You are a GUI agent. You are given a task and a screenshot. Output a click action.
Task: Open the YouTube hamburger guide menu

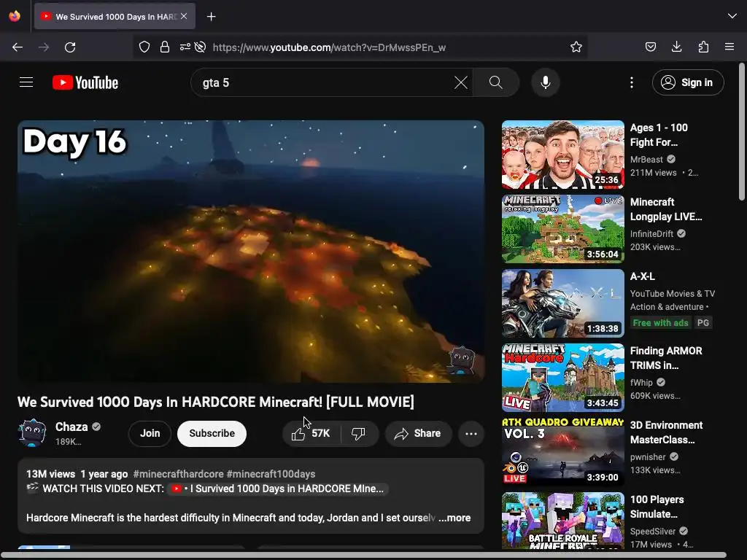pyautogui.click(x=26, y=82)
